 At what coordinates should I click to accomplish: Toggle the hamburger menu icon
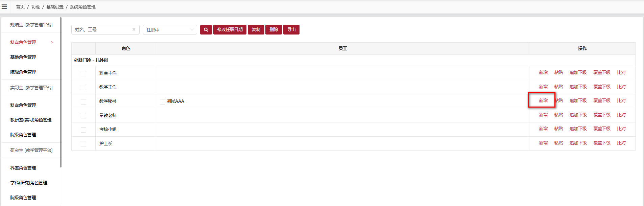pos(4,7)
